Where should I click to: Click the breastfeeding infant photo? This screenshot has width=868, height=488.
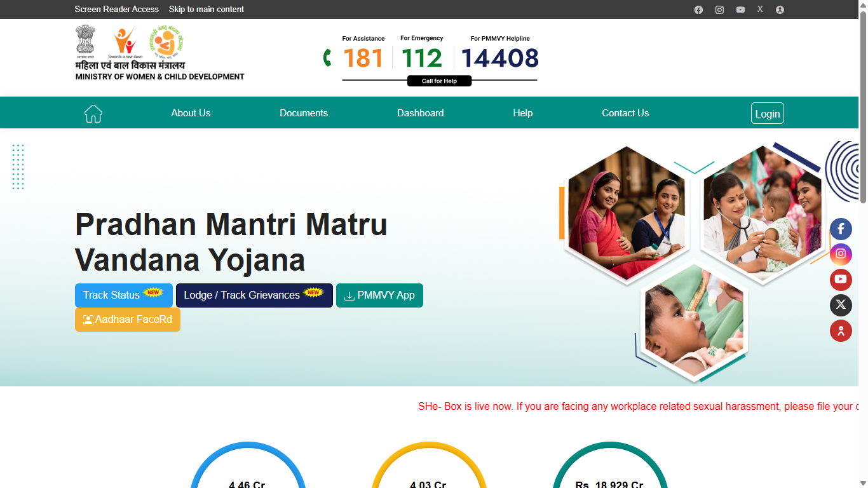(x=694, y=322)
